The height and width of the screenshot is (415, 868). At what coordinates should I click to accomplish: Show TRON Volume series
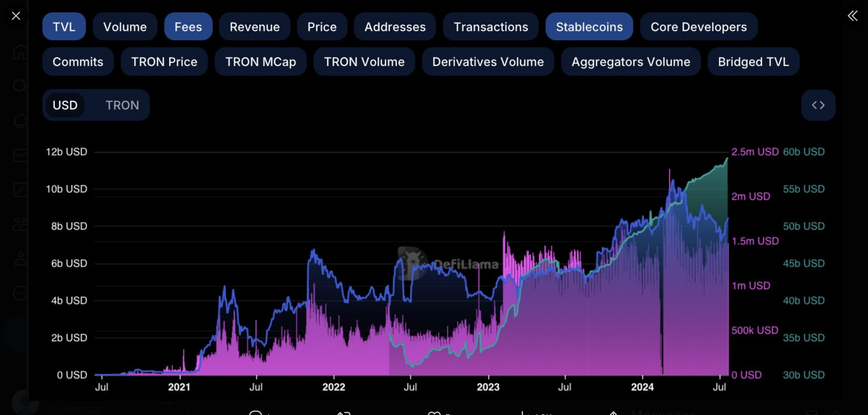(x=364, y=62)
